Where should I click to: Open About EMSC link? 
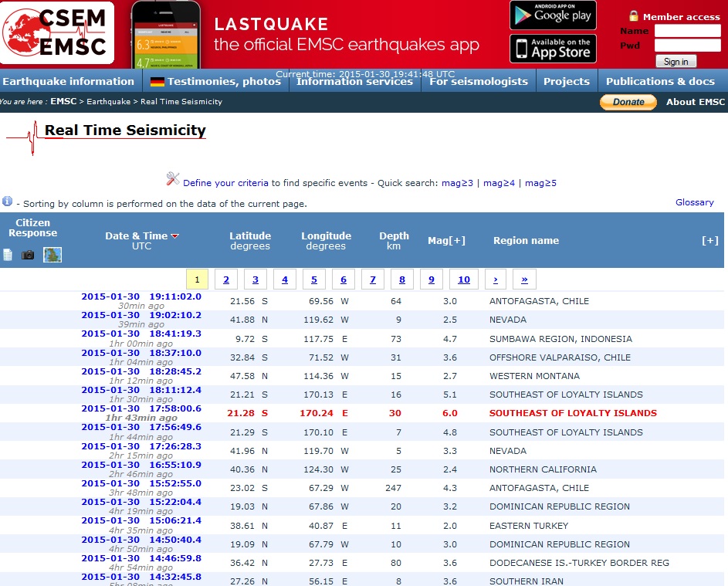695,102
